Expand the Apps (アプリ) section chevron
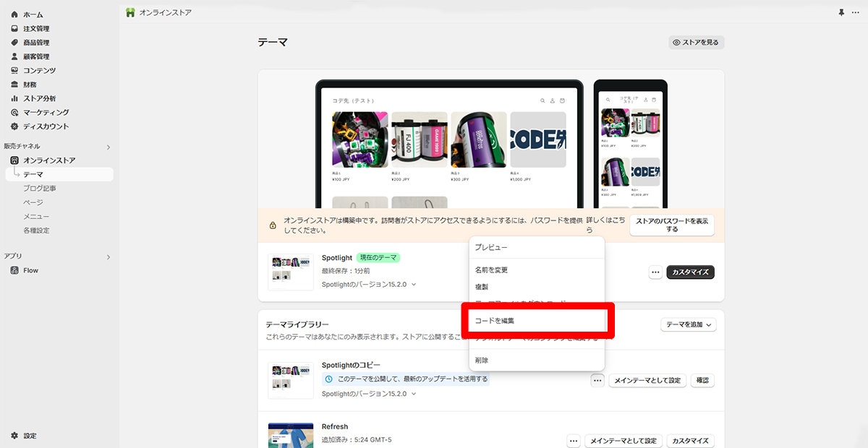This screenshot has height=448, width=868. click(109, 257)
